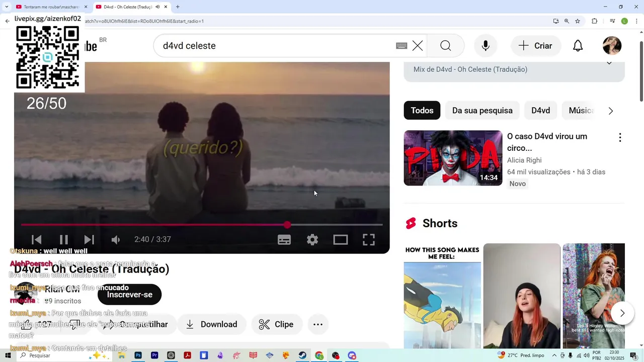Click the install app icon in address bar
Image resolution: width=644 pixels, height=362 pixels.
click(556, 21)
